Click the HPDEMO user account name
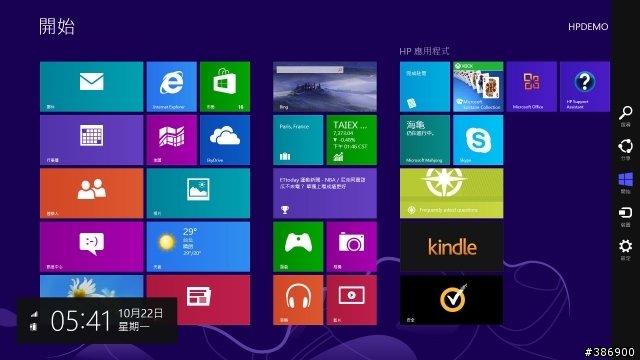640x360 pixels. (588, 27)
